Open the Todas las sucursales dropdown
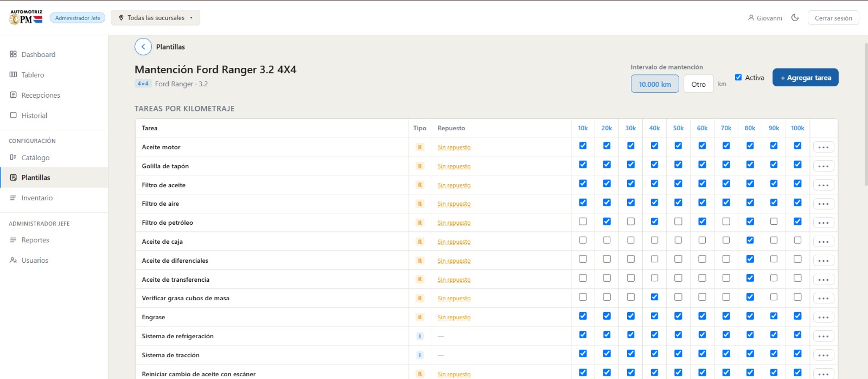The image size is (868, 379). point(155,17)
